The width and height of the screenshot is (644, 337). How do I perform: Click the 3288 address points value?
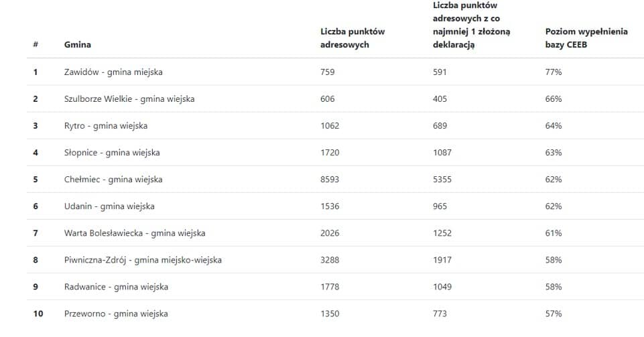click(x=330, y=259)
